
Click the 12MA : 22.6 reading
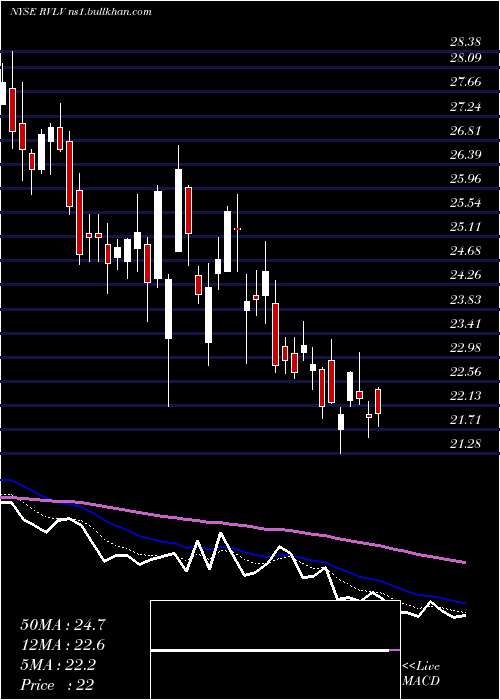point(63,645)
